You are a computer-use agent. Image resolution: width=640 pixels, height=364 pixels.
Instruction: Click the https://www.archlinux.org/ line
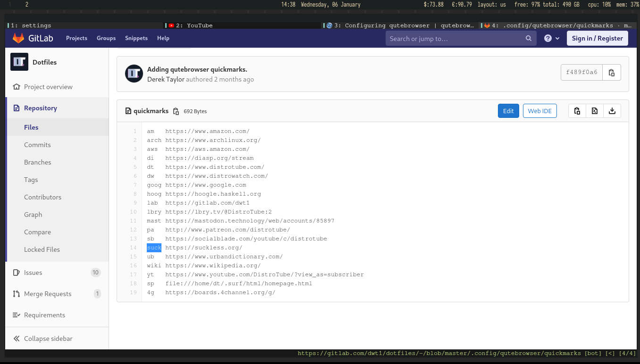coord(213,140)
